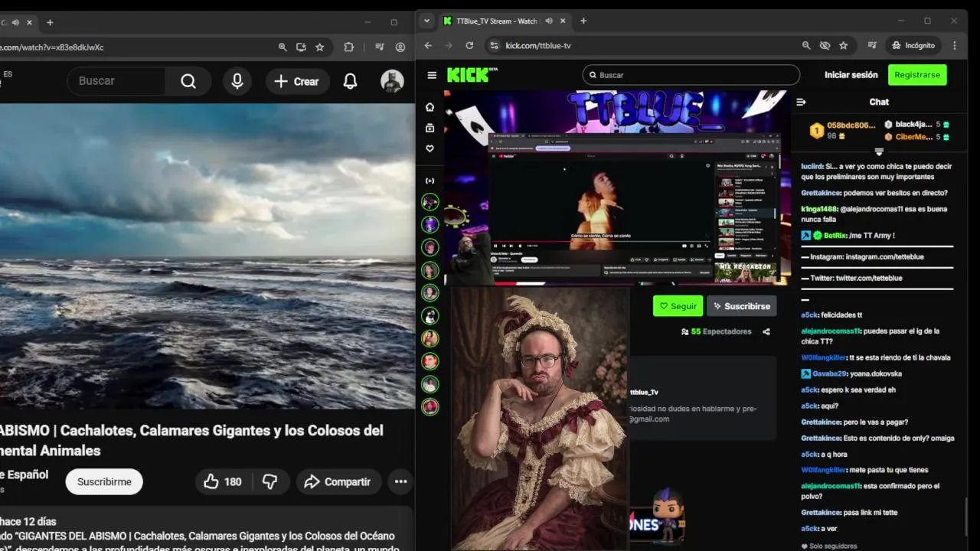980x551 pixels.
Task: Click chat username Gavaba29
Action: (x=829, y=373)
